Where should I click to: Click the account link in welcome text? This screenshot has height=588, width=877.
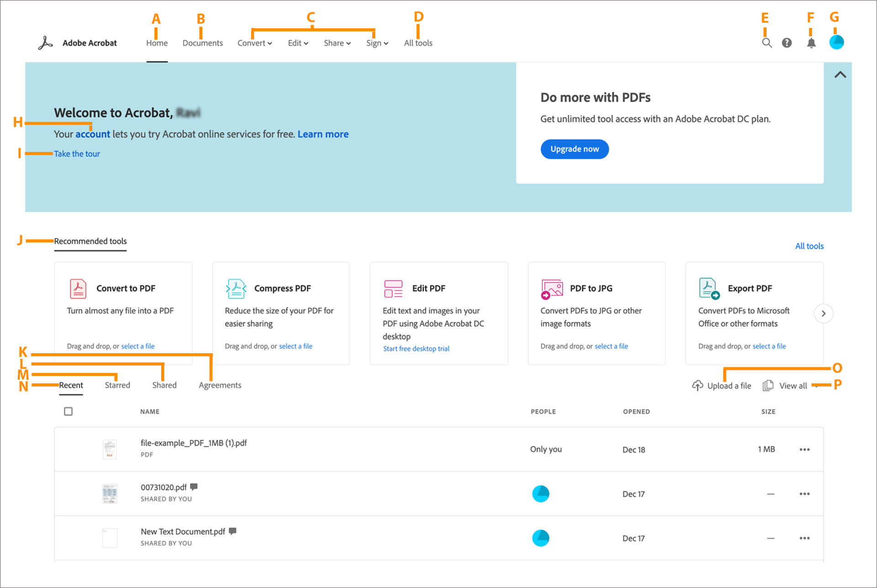tap(93, 134)
